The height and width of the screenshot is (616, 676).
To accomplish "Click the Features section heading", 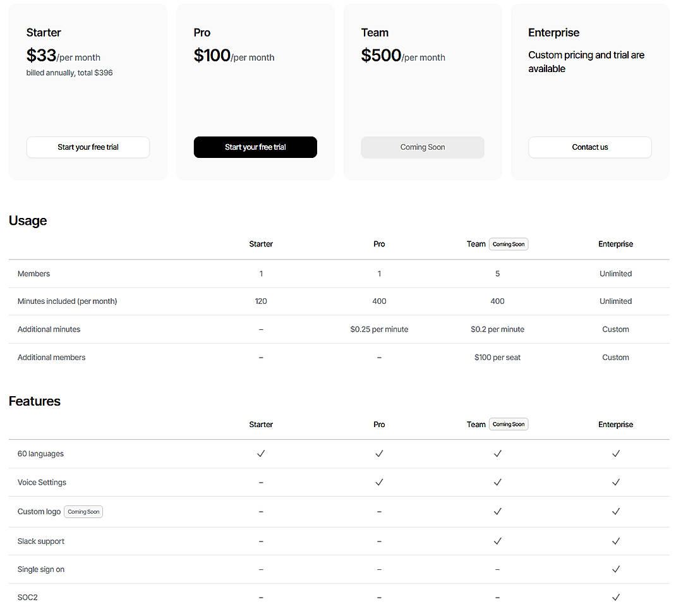I will (x=35, y=401).
